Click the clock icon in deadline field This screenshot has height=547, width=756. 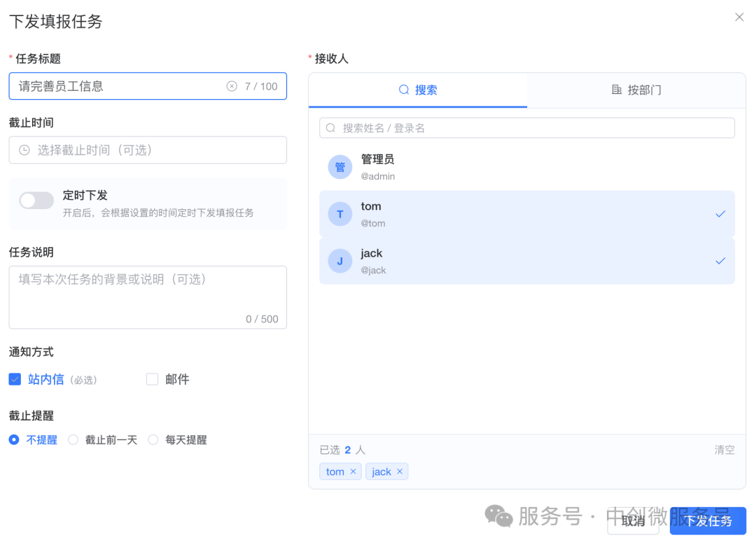24,150
